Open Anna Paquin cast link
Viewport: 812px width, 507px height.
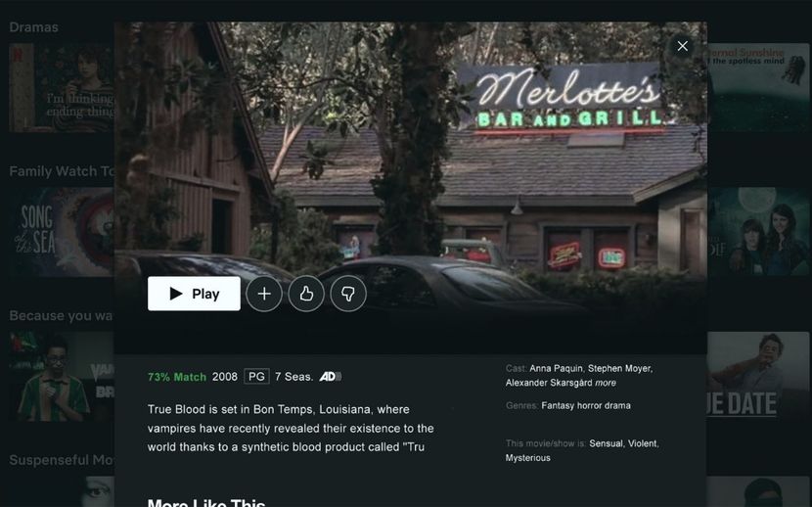(557, 368)
